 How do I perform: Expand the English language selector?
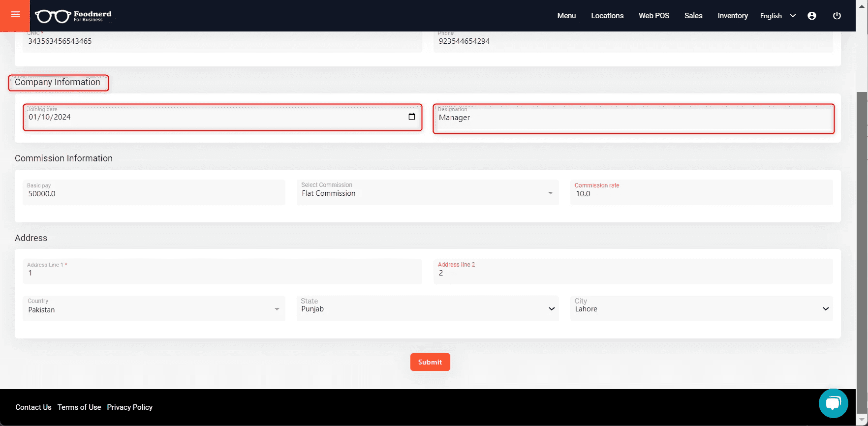(x=777, y=16)
